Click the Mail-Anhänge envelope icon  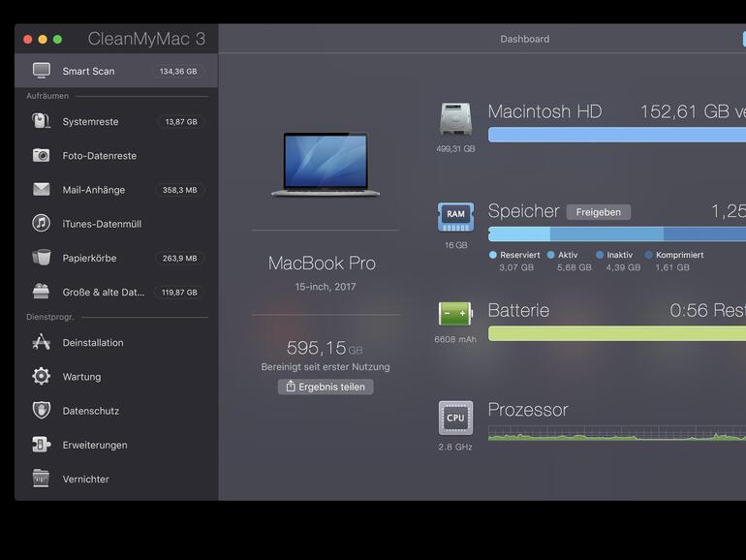pyautogui.click(x=42, y=189)
